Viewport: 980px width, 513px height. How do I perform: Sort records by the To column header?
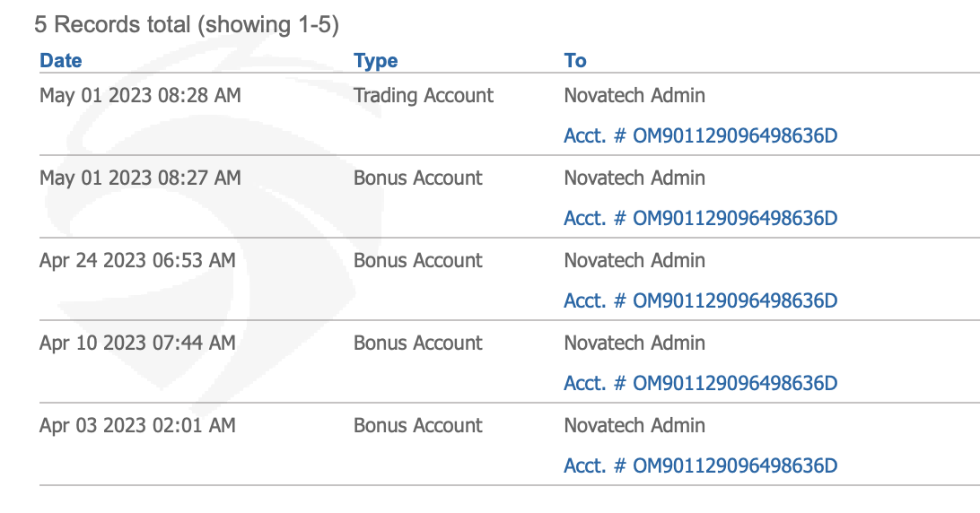pos(575,61)
